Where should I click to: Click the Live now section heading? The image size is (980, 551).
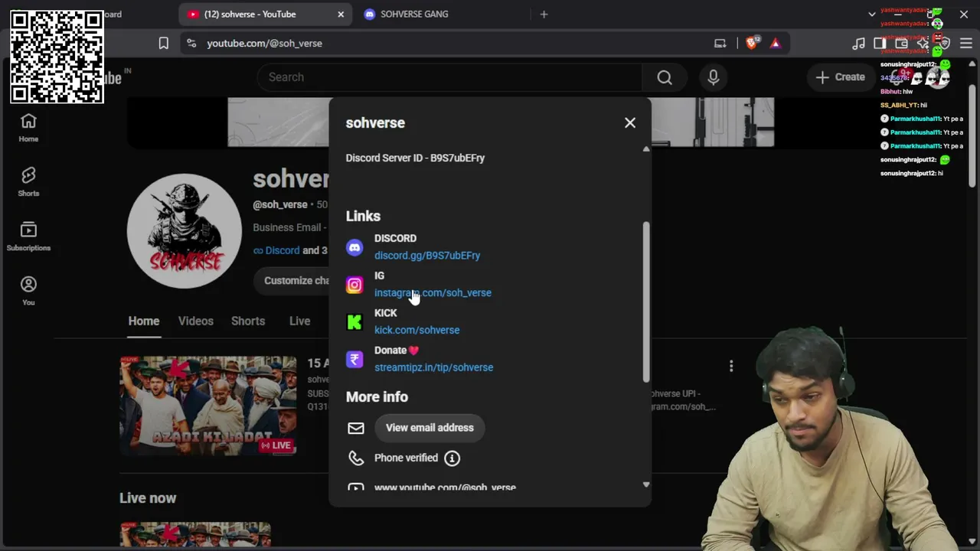[x=148, y=498]
